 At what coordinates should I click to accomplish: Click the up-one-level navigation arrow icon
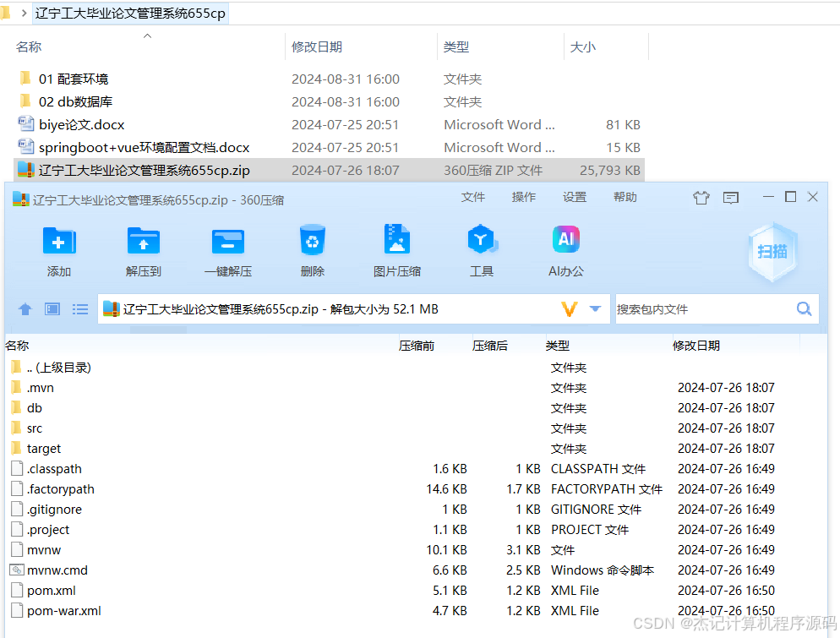pos(25,309)
